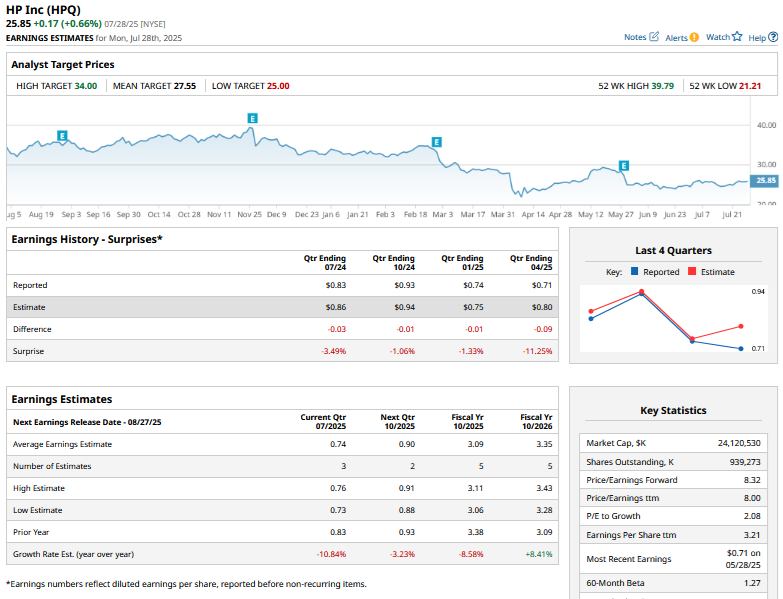The width and height of the screenshot is (783, 599).
Task: Click the Surprise value -3.49%
Action: click(334, 351)
